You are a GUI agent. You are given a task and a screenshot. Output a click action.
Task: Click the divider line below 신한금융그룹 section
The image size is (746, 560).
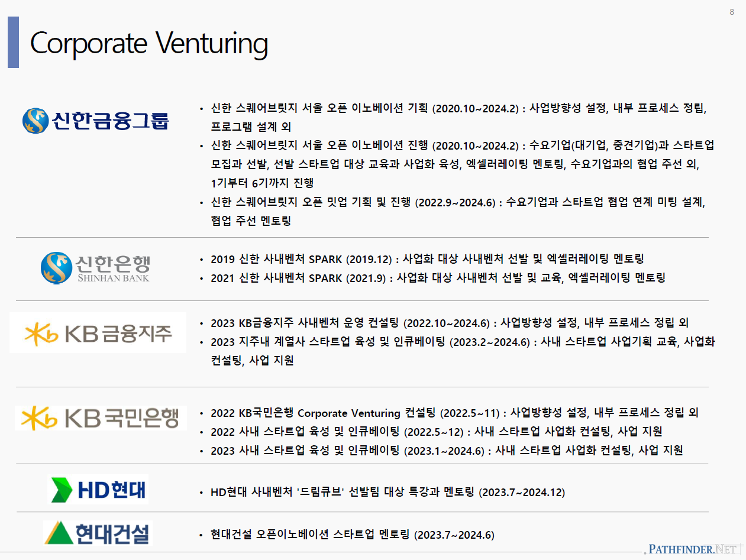pos(362,238)
